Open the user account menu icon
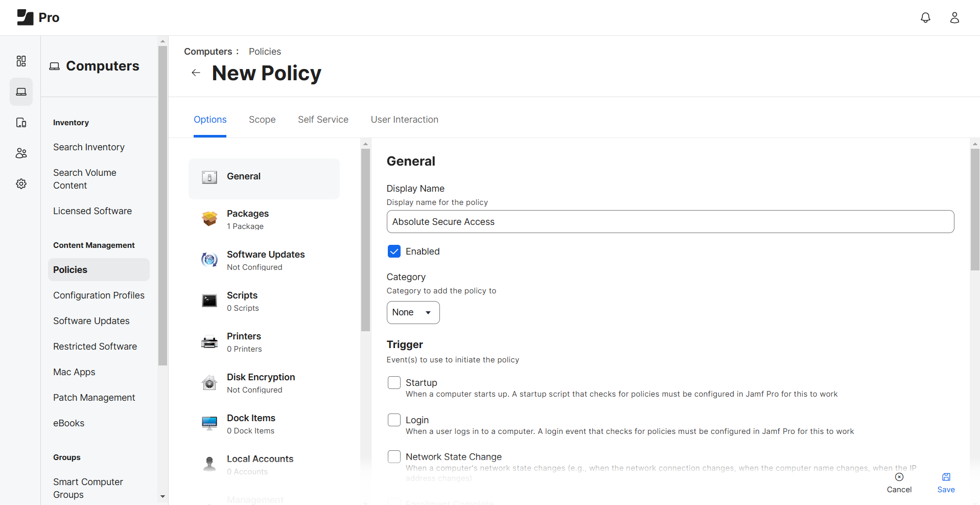 [954, 18]
